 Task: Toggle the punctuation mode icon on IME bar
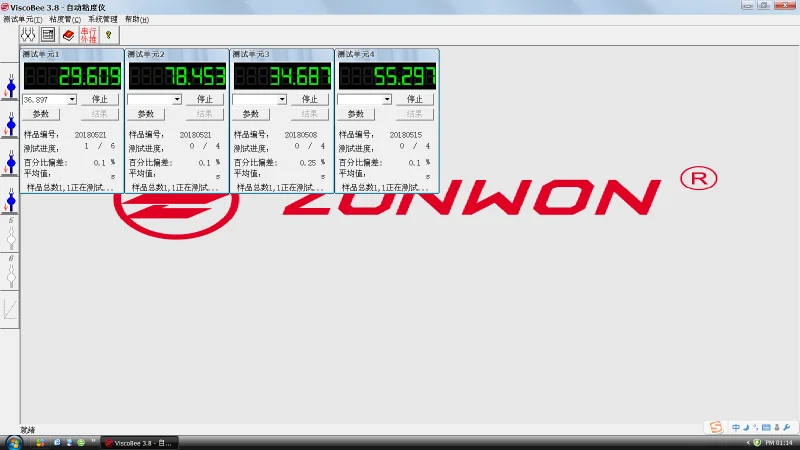756,428
